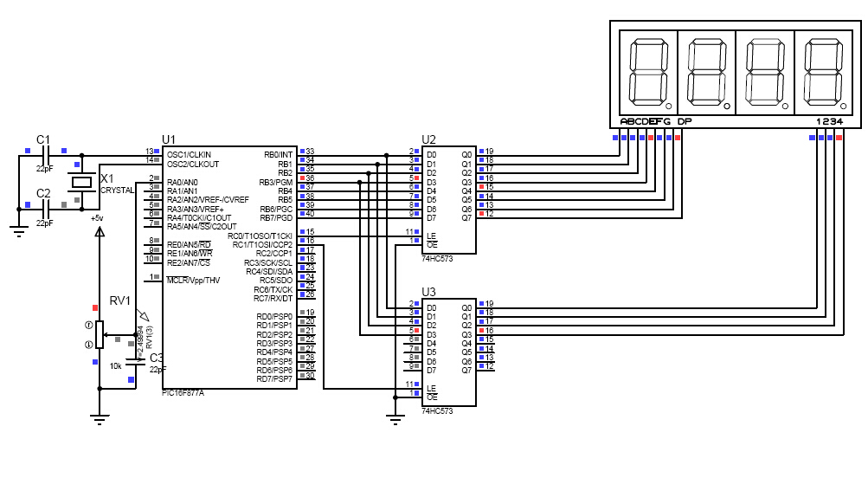The height and width of the screenshot is (478, 868).
Task: Click the RA0/AN0 pin label
Action: 182,182
